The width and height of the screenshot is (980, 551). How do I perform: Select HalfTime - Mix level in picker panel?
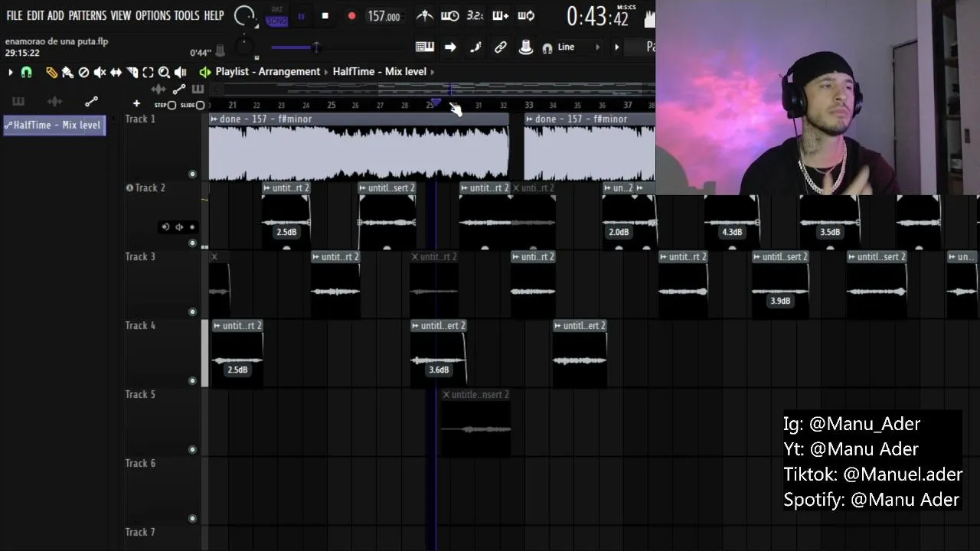click(x=54, y=125)
